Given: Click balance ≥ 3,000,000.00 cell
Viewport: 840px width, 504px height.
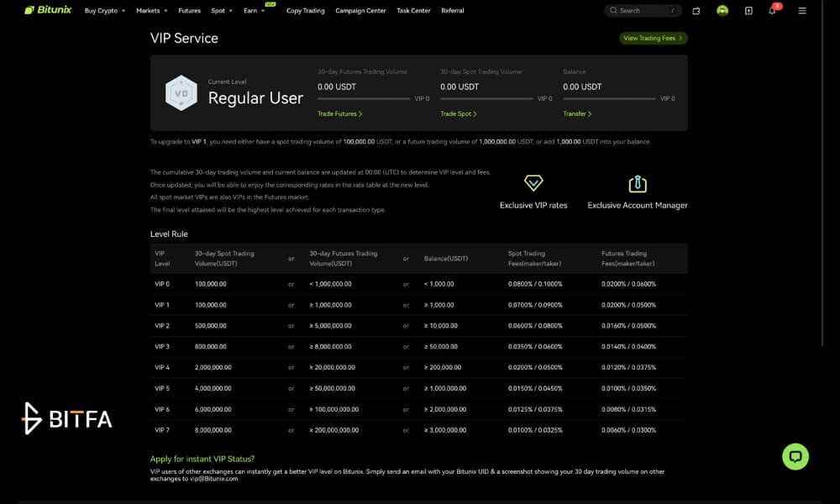Looking at the screenshot, I should point(445,430).
